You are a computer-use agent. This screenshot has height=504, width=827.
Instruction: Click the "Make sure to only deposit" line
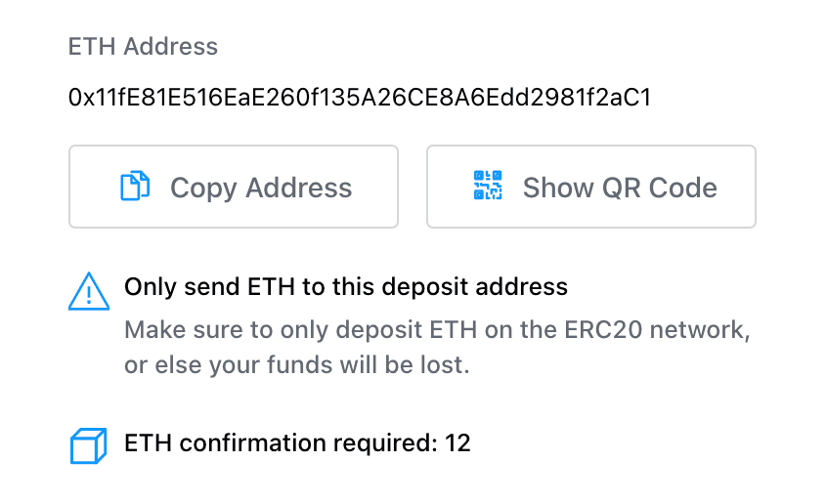437,330
